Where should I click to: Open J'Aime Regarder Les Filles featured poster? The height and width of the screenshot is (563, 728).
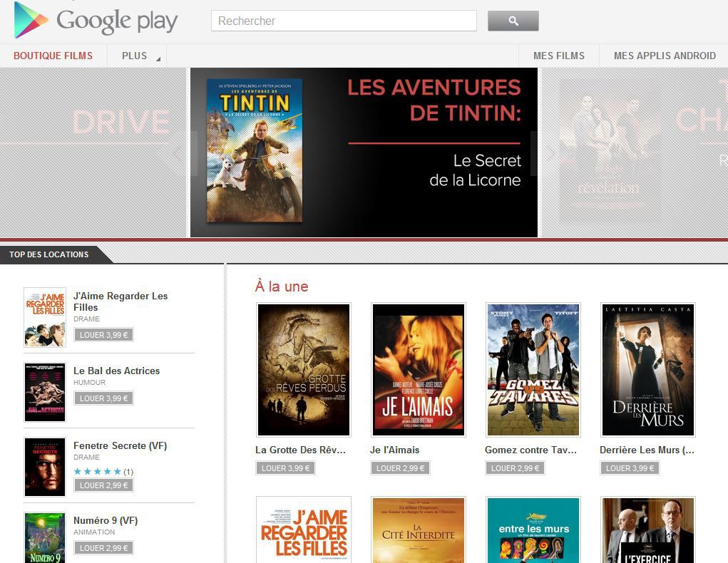click(x=304, y=530)
